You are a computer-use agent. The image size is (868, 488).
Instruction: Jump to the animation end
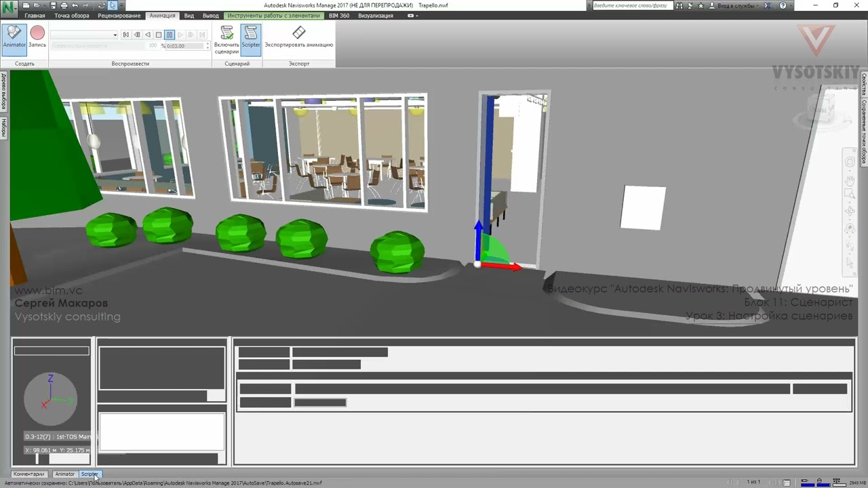[202, 35]
